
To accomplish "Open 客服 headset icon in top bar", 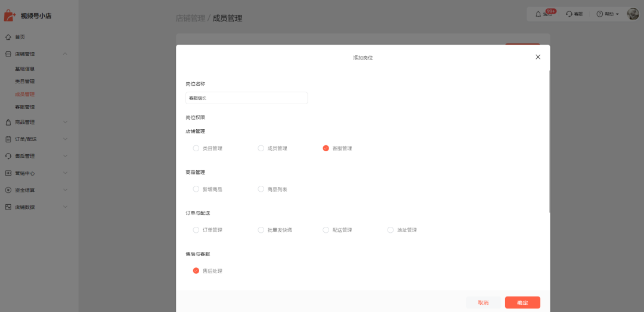I will 569,14.
